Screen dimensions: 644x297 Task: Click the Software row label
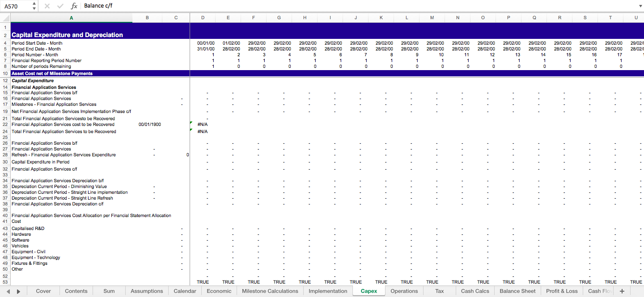point(21,240)
